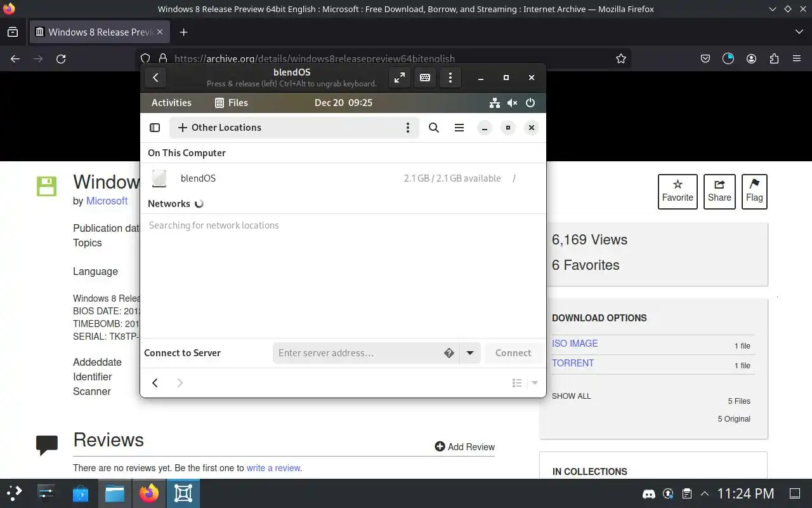Click the muted volume icon in blendOS
Image resolution: width=812 pixels, height=508 pixels.
tap(513, 103)
